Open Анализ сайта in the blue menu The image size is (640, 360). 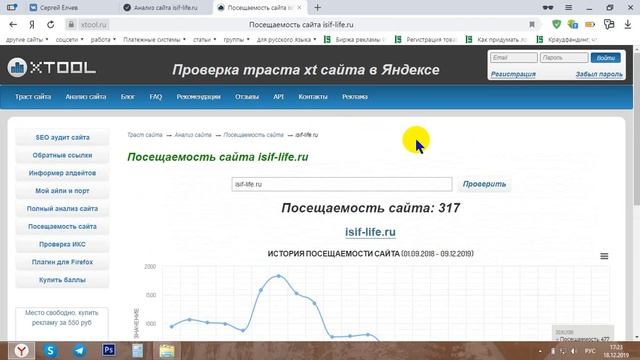(x=86, y=97)
